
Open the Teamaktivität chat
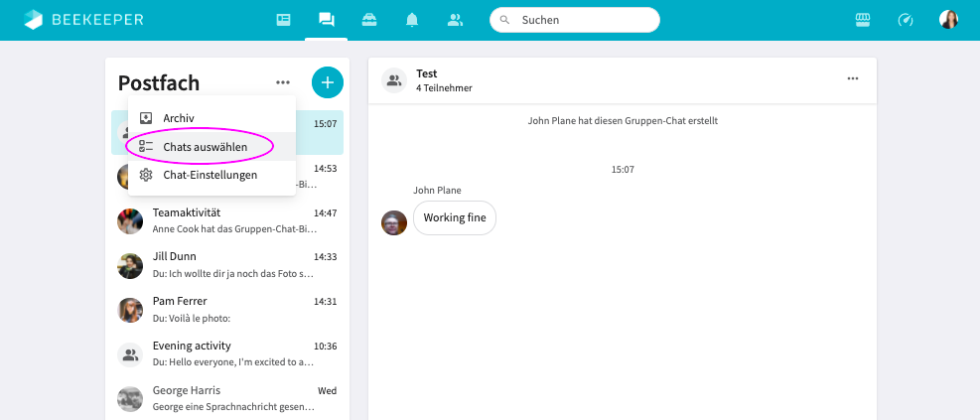pos(227,220)
